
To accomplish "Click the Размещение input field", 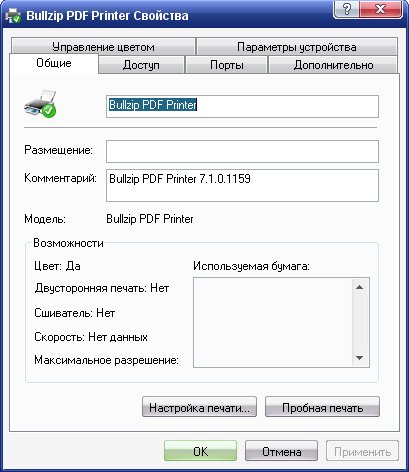I will (242, 151).
